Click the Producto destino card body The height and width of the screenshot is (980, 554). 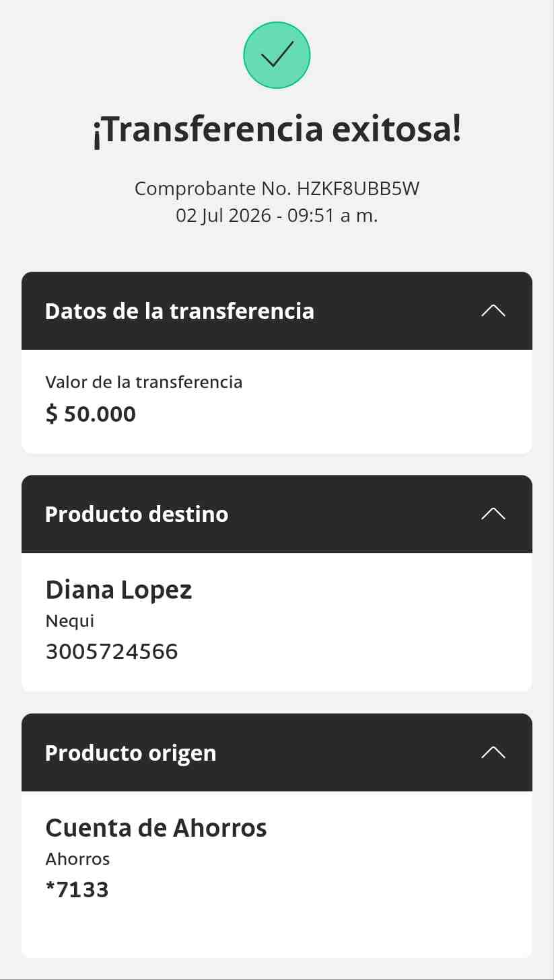[277, 622]
